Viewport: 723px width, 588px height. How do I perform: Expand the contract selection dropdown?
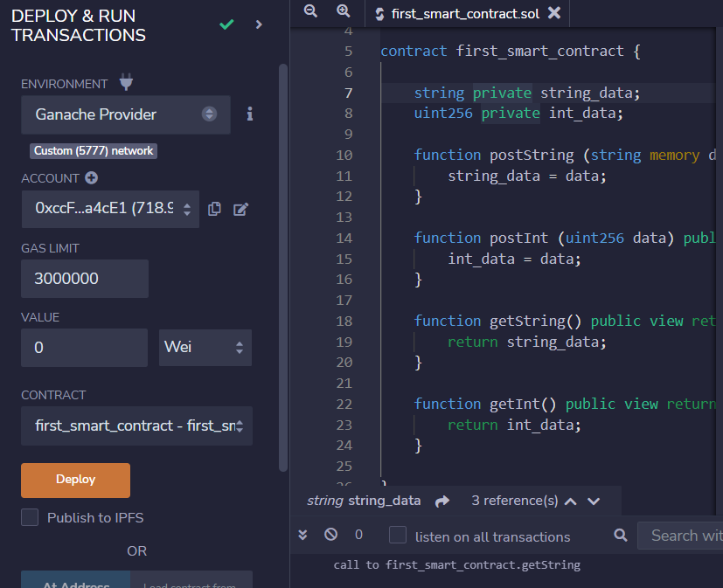(x=137, y=425)
